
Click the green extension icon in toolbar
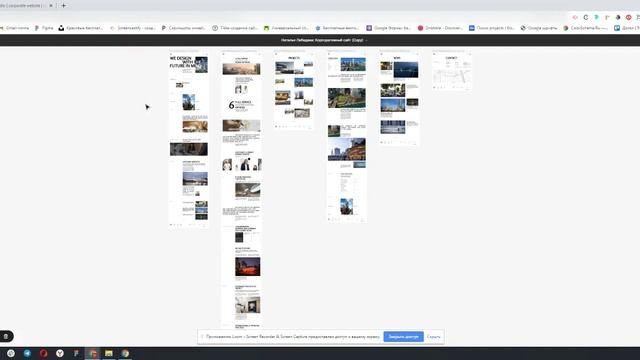click(596, 18)
